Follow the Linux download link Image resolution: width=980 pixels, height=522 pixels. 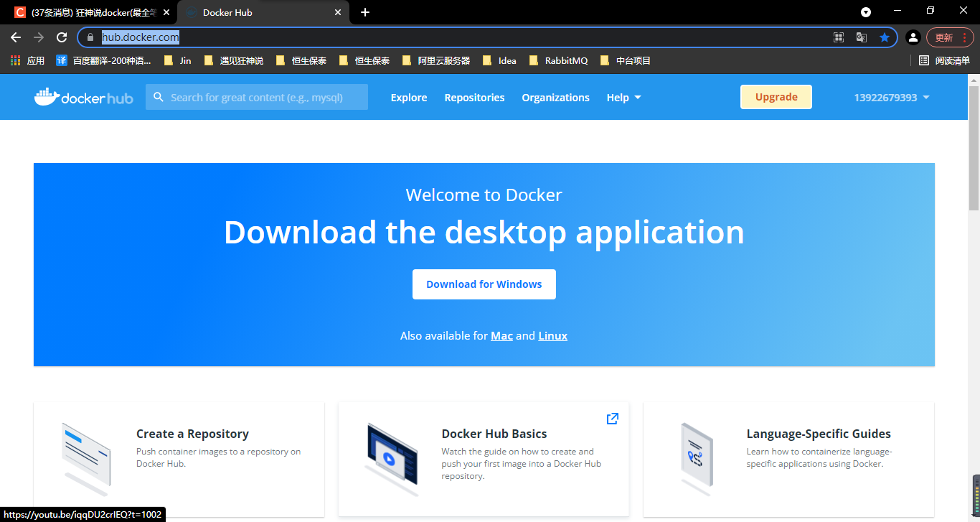(552, 336)
